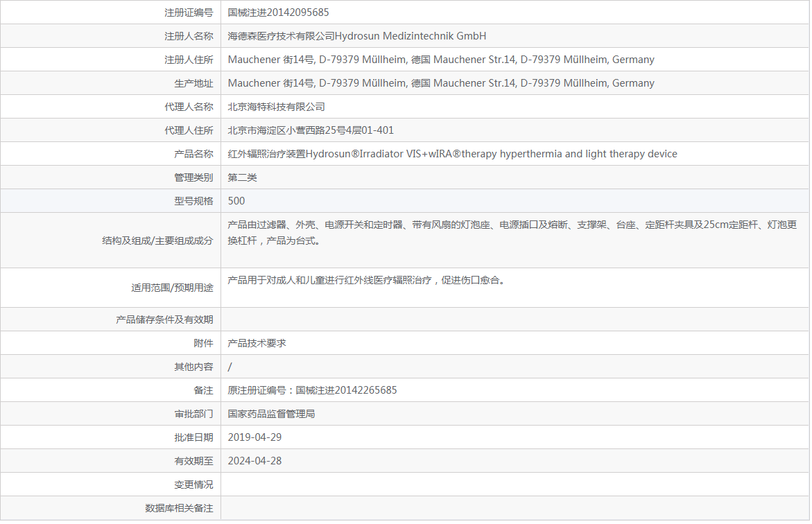This screenshot has height=524, width=812.
Task: Select the registration number 国械注进20142095685
Action: click(278, 12)
